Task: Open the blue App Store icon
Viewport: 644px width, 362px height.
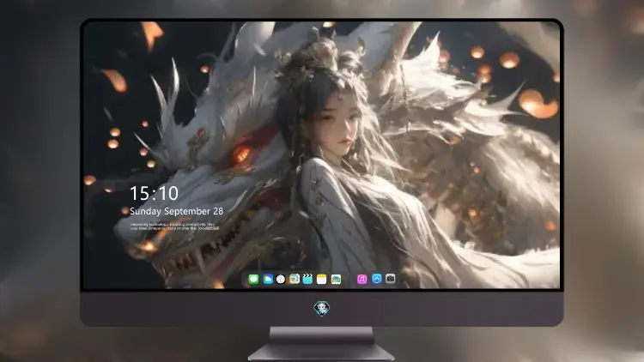Action: 377,279
